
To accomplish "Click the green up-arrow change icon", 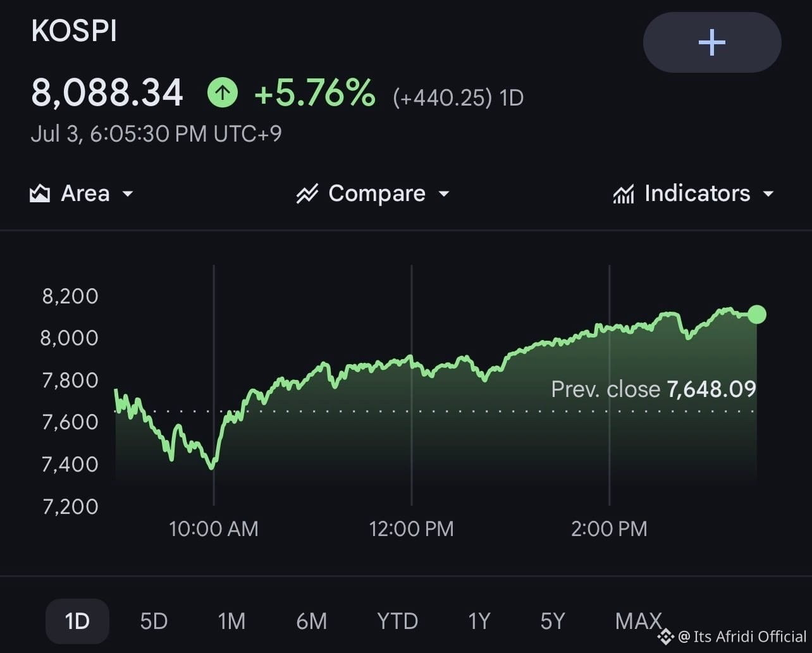I will [223, 93].
